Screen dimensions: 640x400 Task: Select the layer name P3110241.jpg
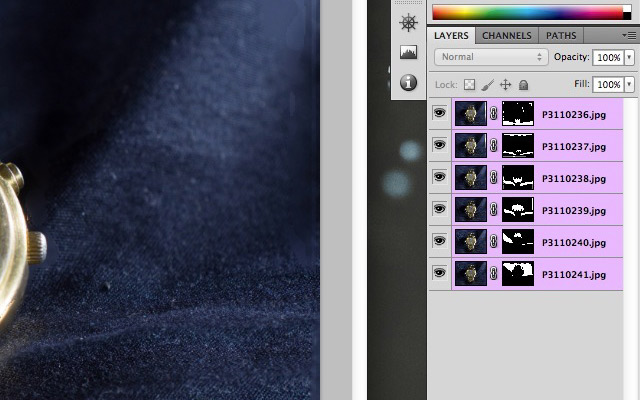tap(573, 275)
